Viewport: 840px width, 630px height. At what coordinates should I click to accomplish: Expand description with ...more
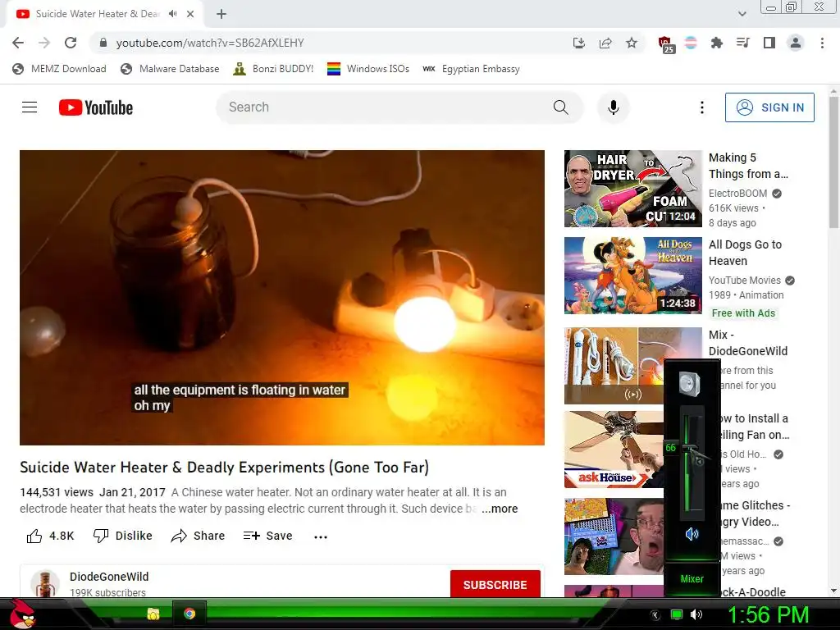[x=500, y=509]
